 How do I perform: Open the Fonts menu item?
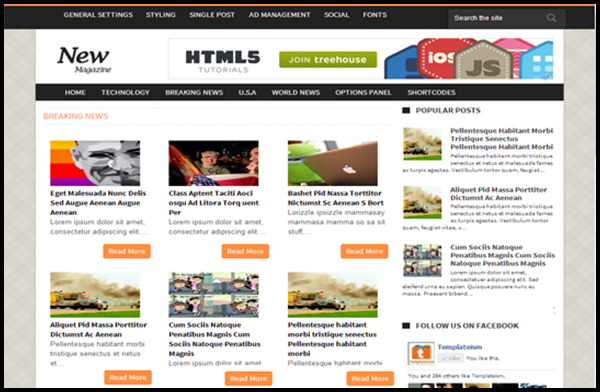375,15
